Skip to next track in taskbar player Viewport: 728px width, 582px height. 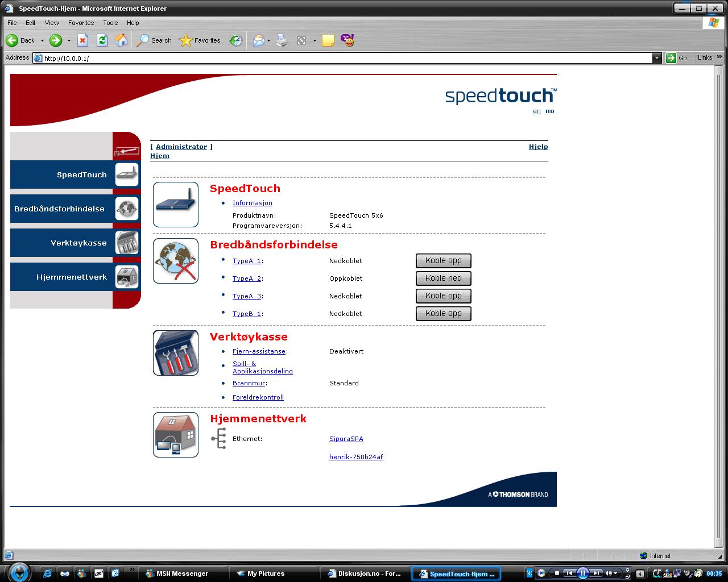[x=596, y=573]
